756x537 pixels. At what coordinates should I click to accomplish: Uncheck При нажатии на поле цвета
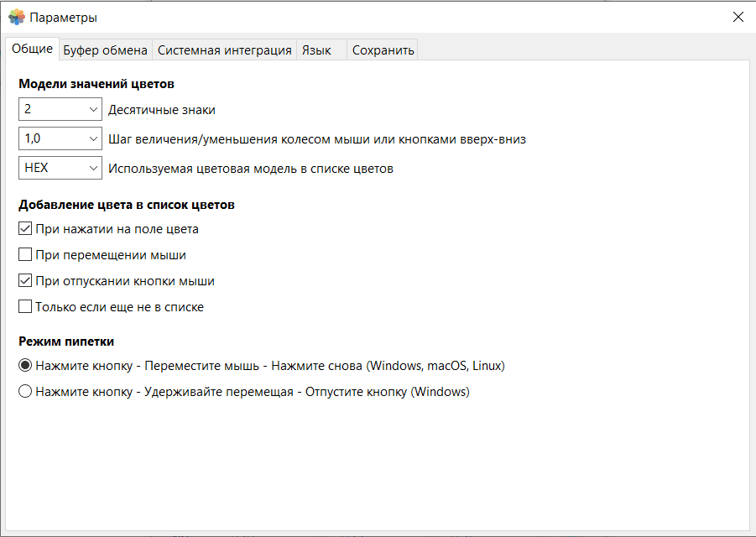pos(26,229)
